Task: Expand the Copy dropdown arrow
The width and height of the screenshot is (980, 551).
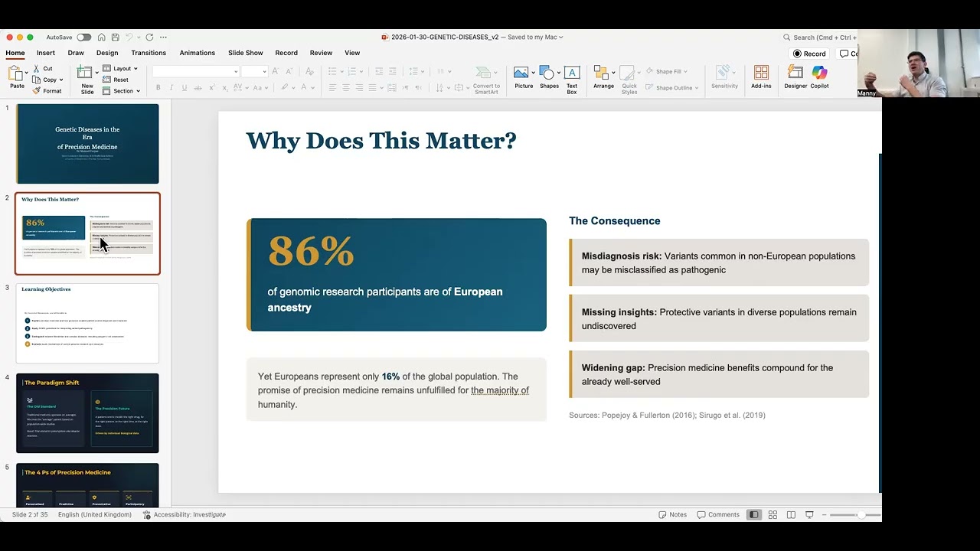Action: [x=61, y=80]
